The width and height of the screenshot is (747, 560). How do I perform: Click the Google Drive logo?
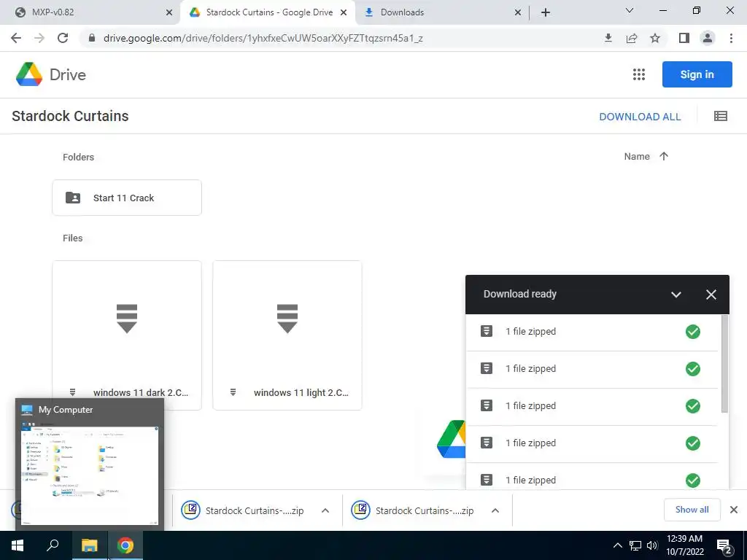(51, 74)
